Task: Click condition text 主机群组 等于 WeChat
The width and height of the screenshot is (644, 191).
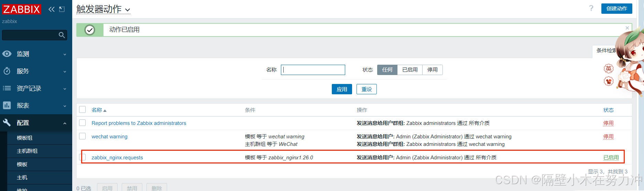Action: (x=271, y=144)
